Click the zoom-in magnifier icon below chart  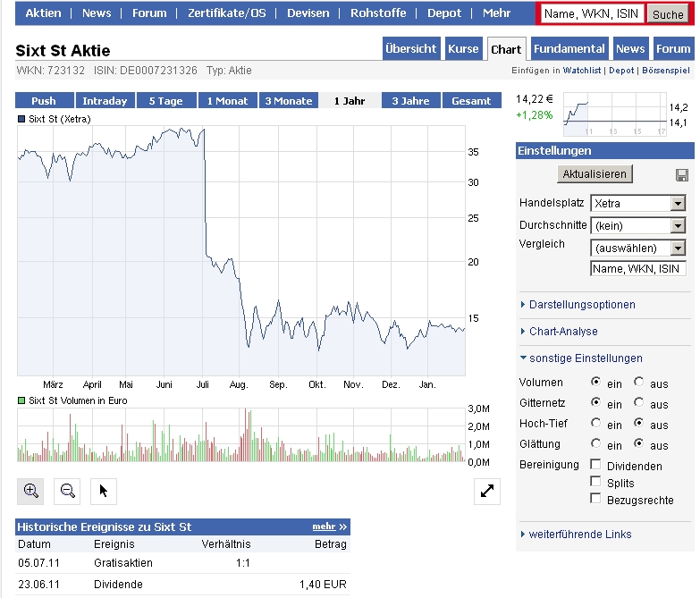(x=30, y=492)
